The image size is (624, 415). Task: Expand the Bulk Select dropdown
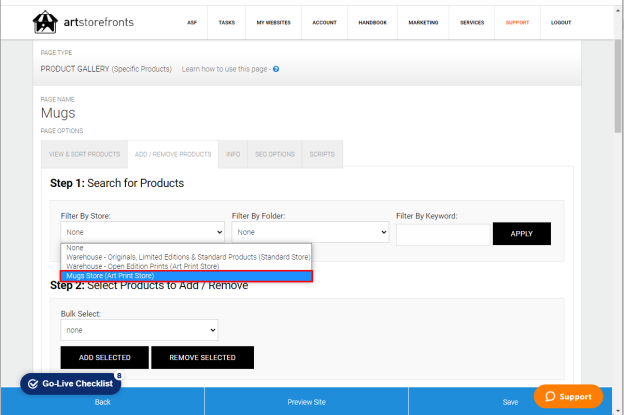(139, 330)
